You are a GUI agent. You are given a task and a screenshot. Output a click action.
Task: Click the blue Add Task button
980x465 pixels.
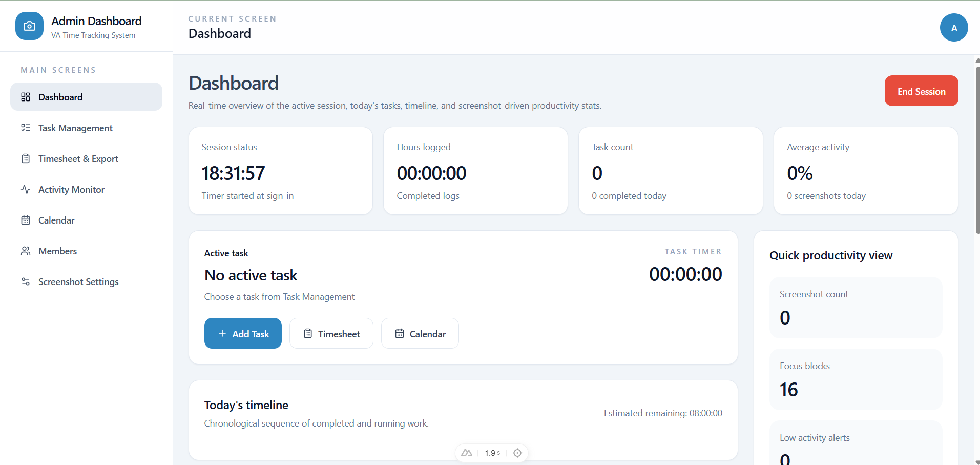pyautogui.click(x=243, y=333)
